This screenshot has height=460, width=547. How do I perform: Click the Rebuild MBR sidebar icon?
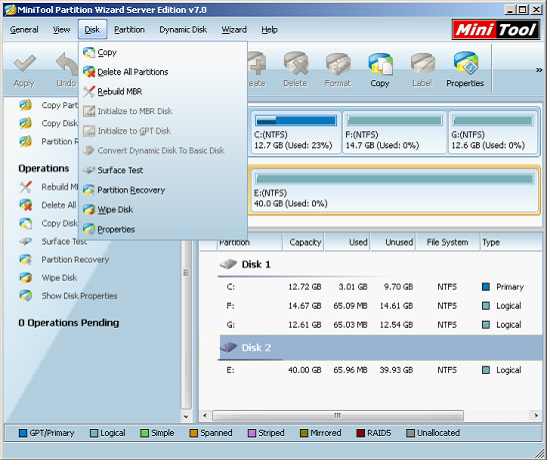pos(25,187)
